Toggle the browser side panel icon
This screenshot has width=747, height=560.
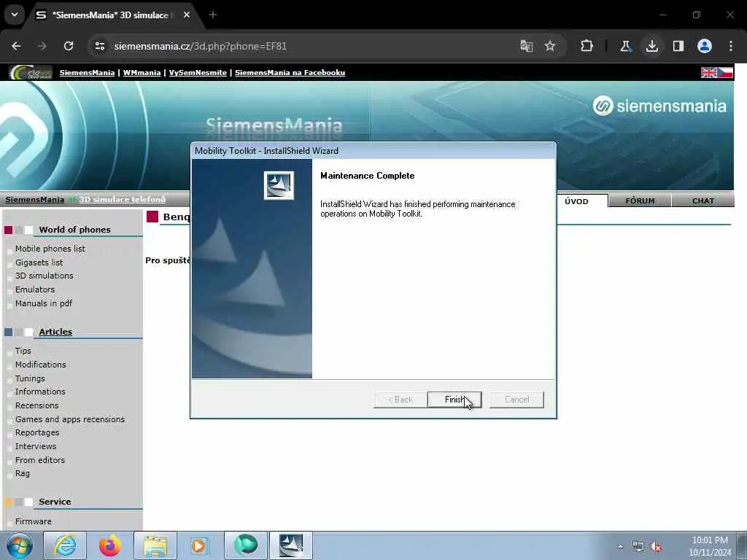tap(678, 46)
